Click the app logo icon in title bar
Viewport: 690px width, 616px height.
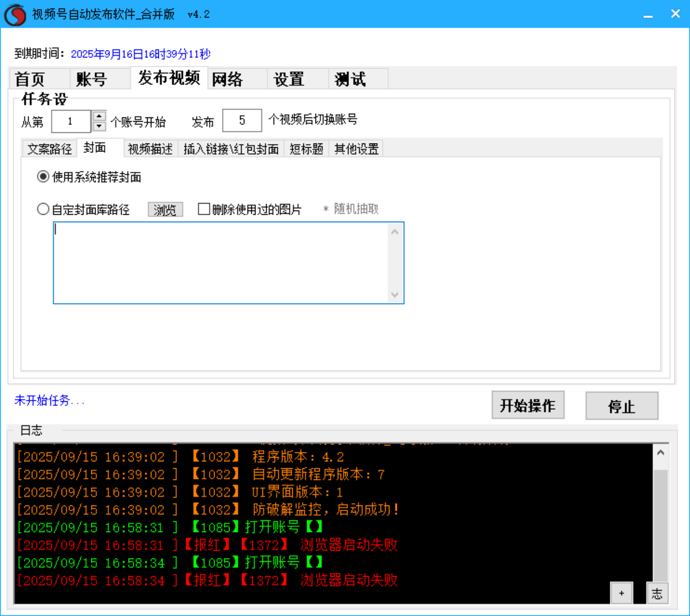point(15,14)
